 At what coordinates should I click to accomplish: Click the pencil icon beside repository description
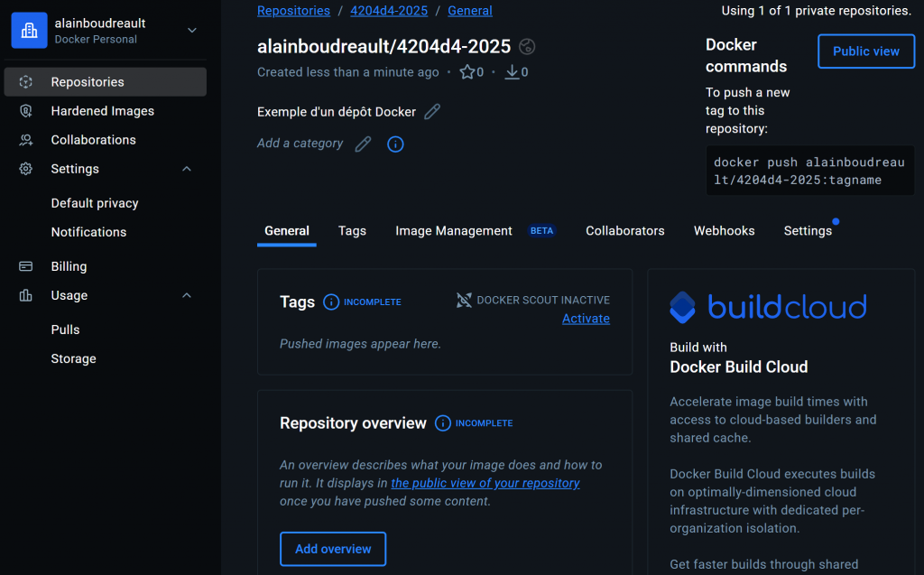432,112
